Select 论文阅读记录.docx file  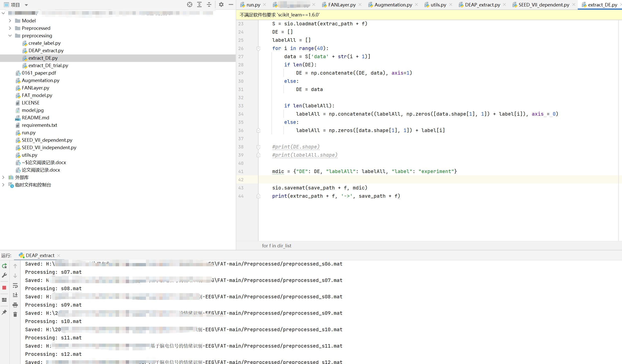41,170
